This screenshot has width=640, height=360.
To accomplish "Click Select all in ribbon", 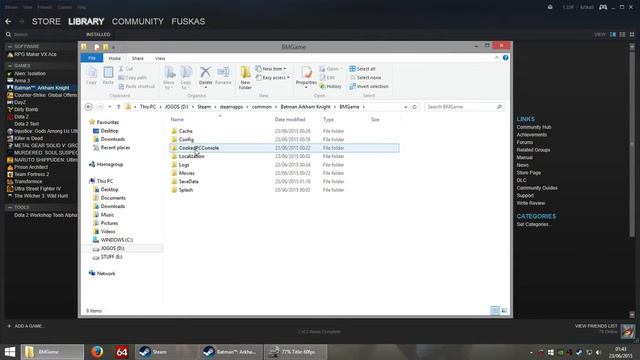I will tap(362, 69).
